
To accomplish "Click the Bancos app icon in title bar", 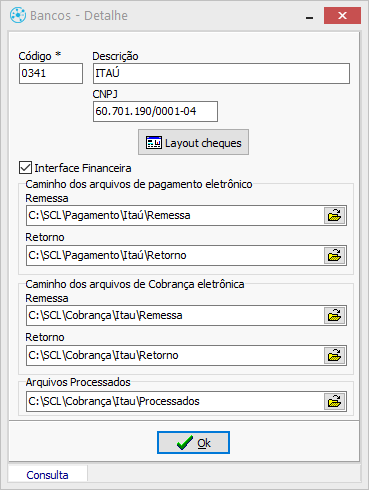I will 18,15.
